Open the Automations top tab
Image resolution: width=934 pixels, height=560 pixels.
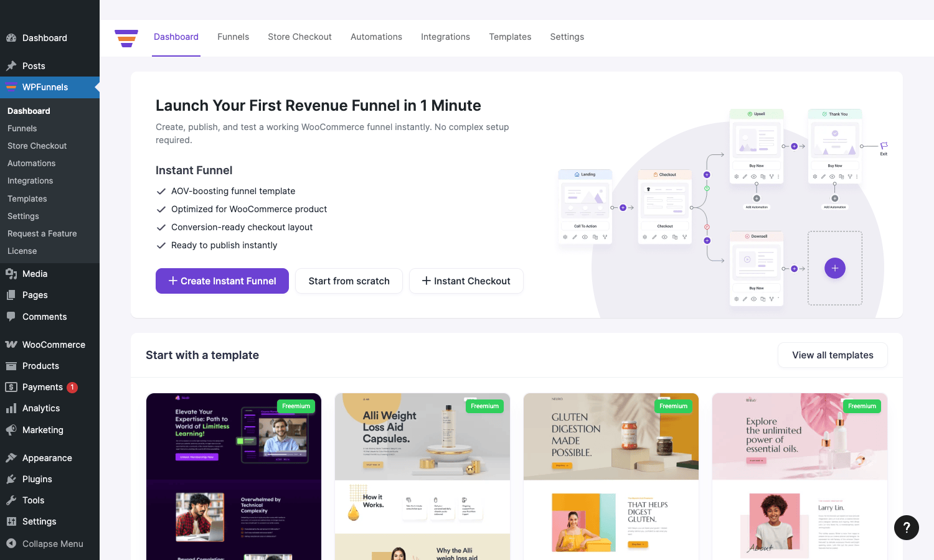(376, 37)
